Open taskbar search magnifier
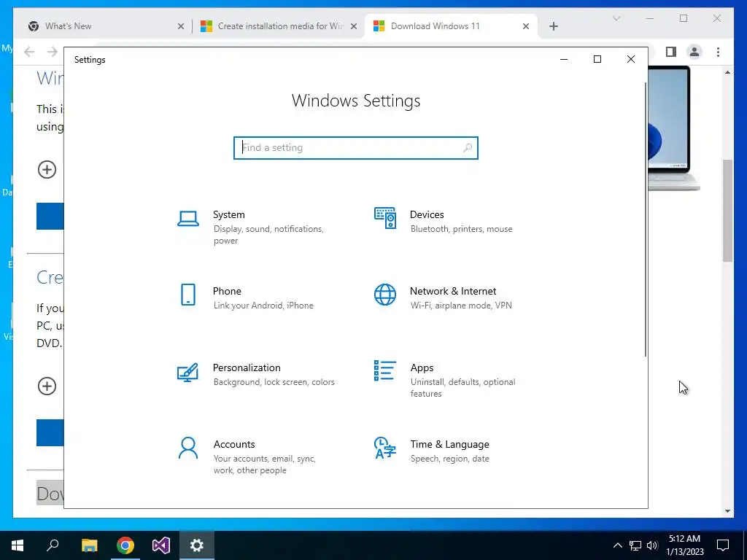Image resolution: width=747 pixels, height=560 pixels. pos(53,545)
